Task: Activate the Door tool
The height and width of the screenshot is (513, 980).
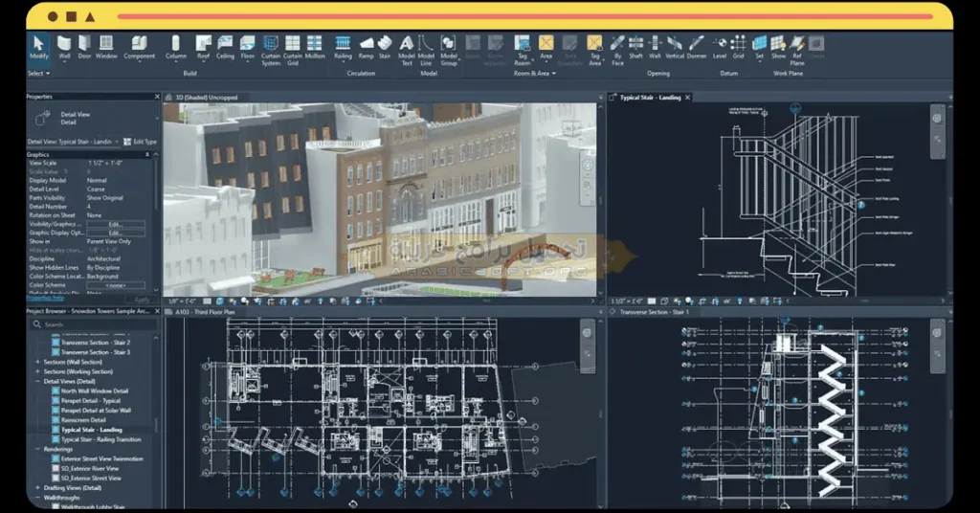Action: coord(84,48)
